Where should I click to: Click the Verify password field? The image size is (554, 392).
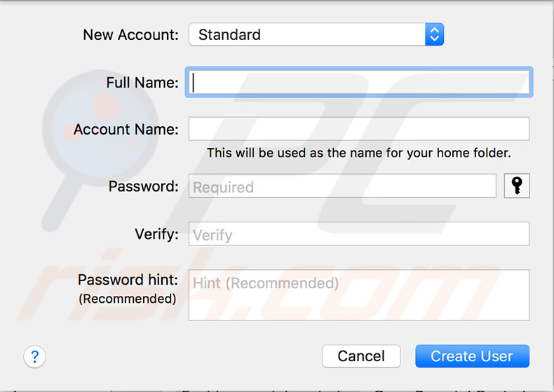pyautogui.click(x=358, y=234)
